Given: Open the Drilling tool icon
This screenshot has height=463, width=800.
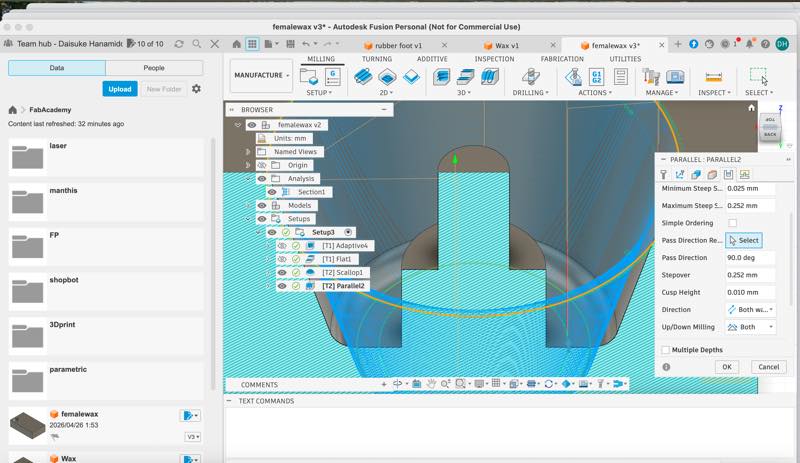Looking at the screenshot, I should tap(531, 77).
